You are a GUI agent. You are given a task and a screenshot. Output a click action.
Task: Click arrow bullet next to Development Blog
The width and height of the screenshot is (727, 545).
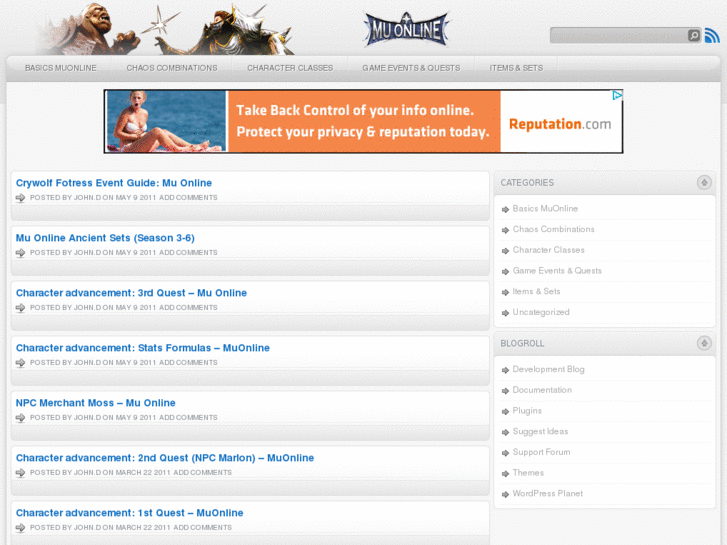tap(505, 370)
